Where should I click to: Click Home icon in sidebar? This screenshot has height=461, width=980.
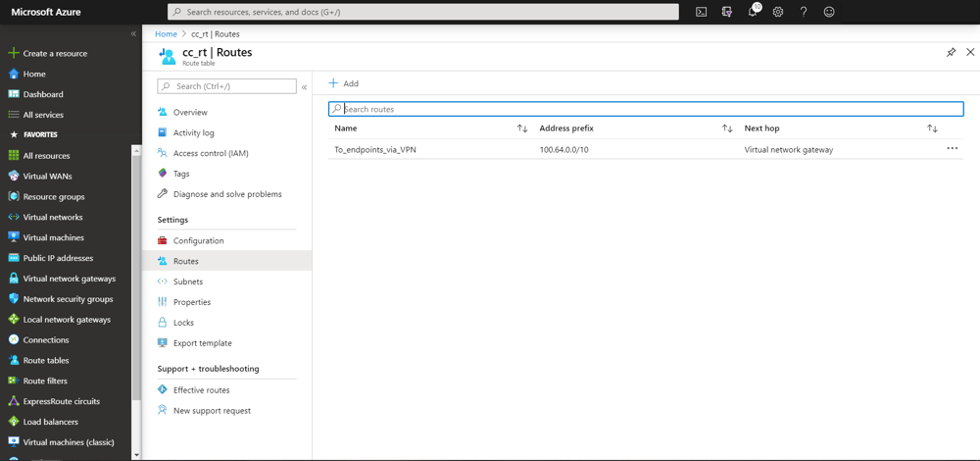(13, 74)
